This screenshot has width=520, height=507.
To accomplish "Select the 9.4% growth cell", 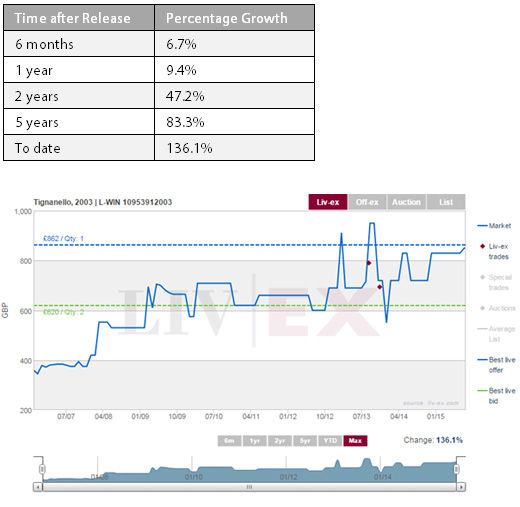I will (234, 70).
